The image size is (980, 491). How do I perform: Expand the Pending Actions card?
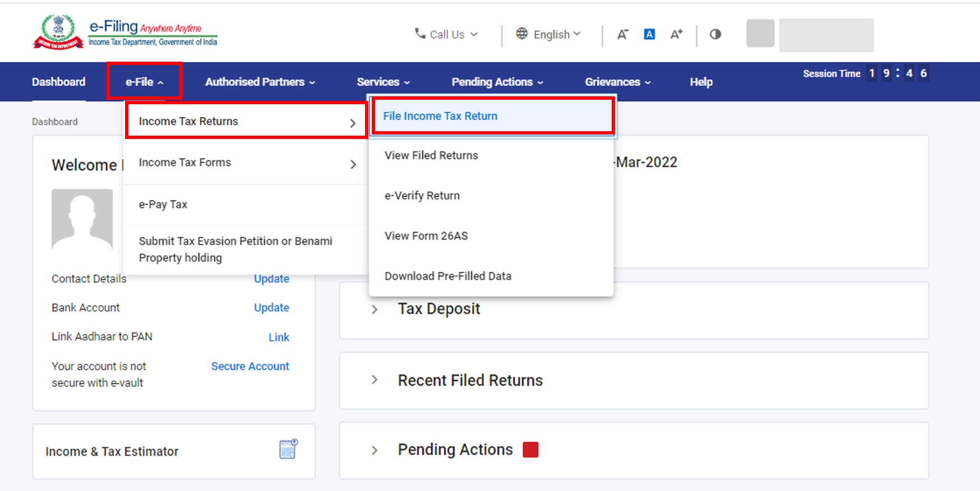tap(375, 450)
